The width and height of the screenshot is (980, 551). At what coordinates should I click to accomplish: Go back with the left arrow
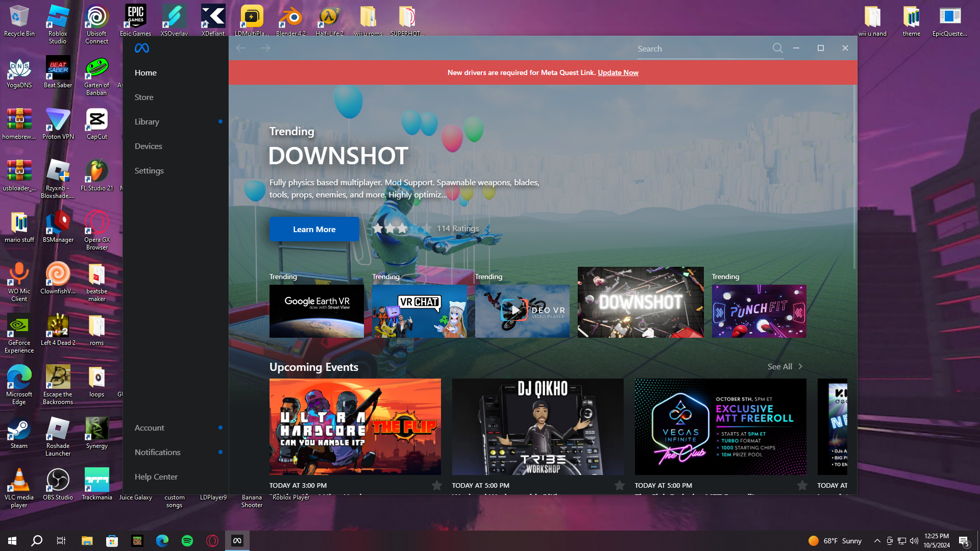[241, 48]
